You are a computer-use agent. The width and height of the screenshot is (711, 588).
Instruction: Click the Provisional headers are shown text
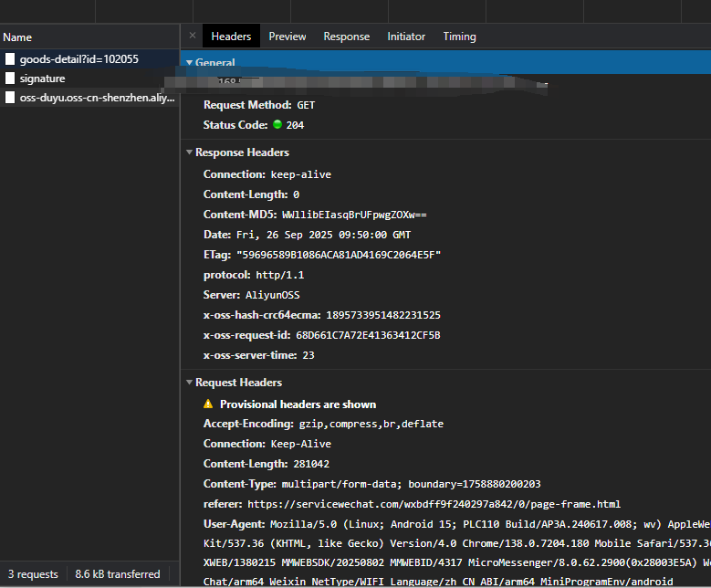tap(298, 404)
